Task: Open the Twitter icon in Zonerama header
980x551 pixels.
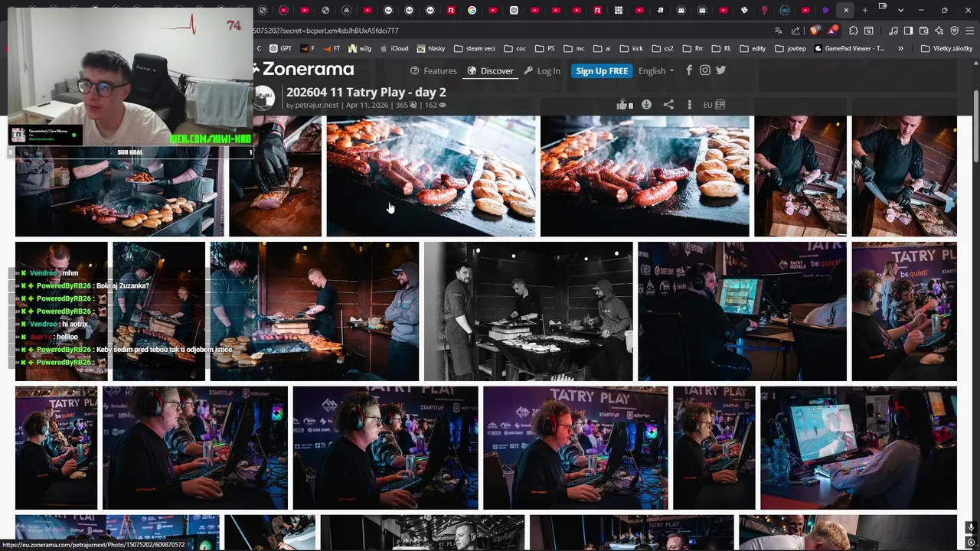Action: [721, 70]
